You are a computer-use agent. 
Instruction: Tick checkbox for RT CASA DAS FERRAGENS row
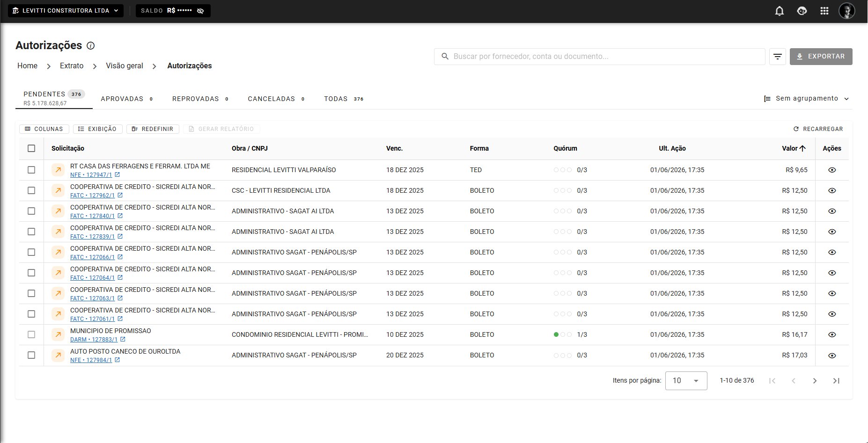[31, 170]
